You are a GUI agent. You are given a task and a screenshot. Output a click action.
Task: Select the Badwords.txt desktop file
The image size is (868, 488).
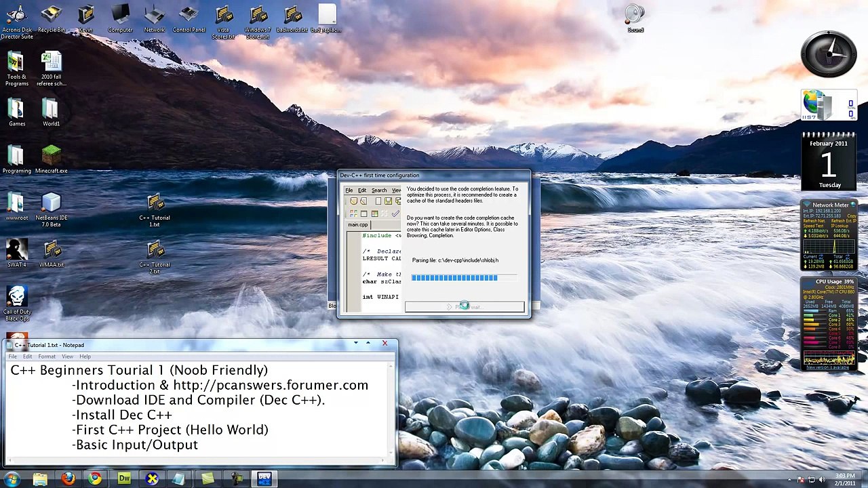tap(292, 19)
